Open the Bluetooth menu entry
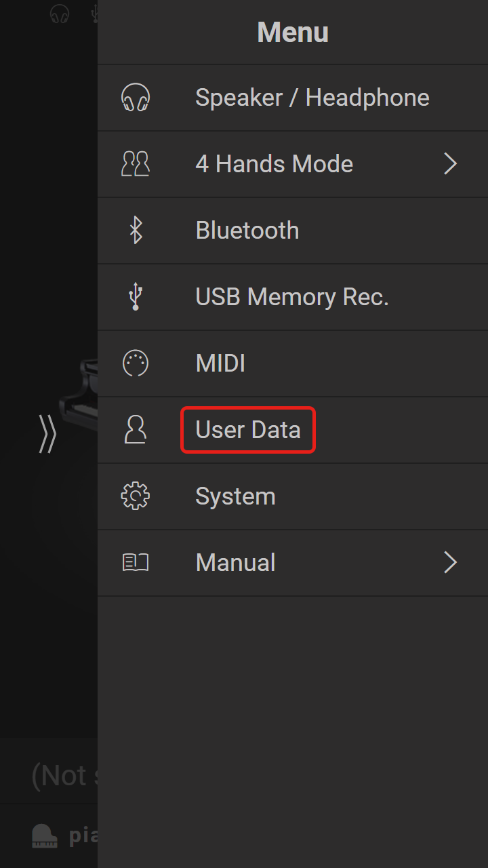 point(293,231)
